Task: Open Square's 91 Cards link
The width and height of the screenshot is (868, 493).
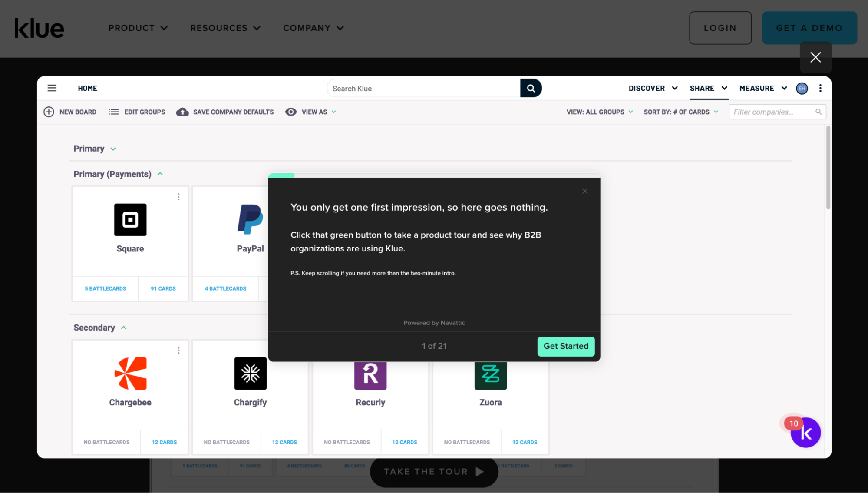Action: click(163, 288)
